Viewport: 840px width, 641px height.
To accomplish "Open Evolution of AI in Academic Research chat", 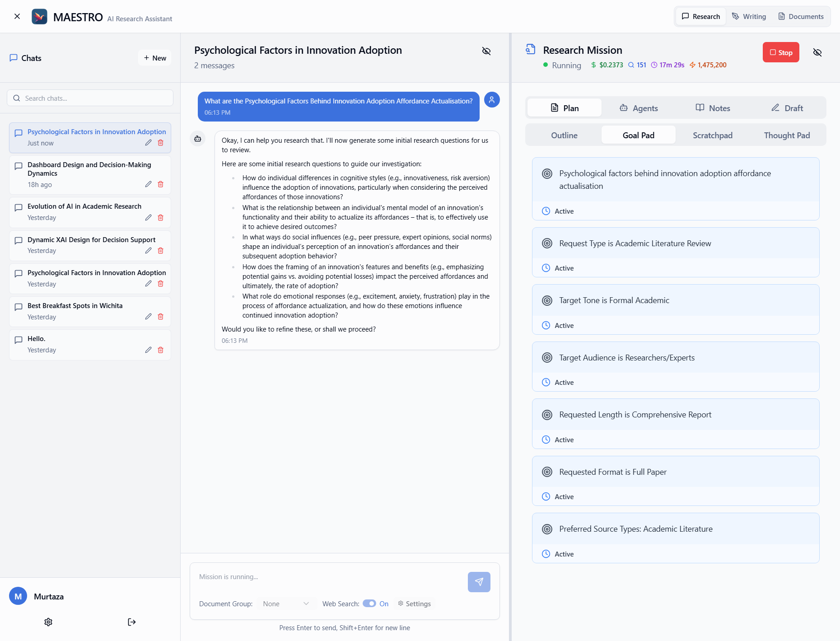I will (90, 212).
